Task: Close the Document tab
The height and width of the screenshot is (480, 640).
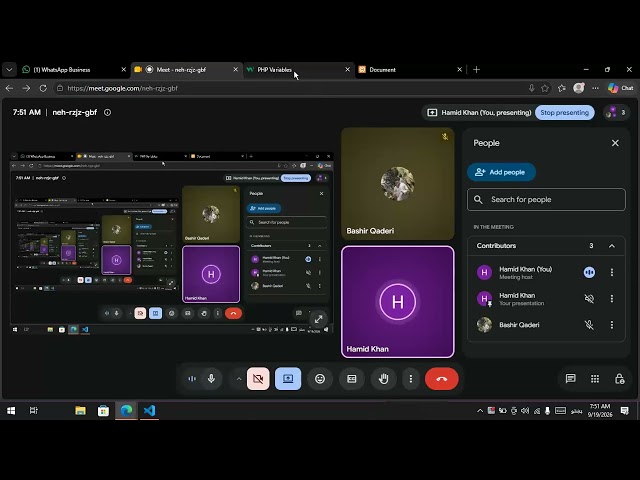Action: (x=459, y=70)
